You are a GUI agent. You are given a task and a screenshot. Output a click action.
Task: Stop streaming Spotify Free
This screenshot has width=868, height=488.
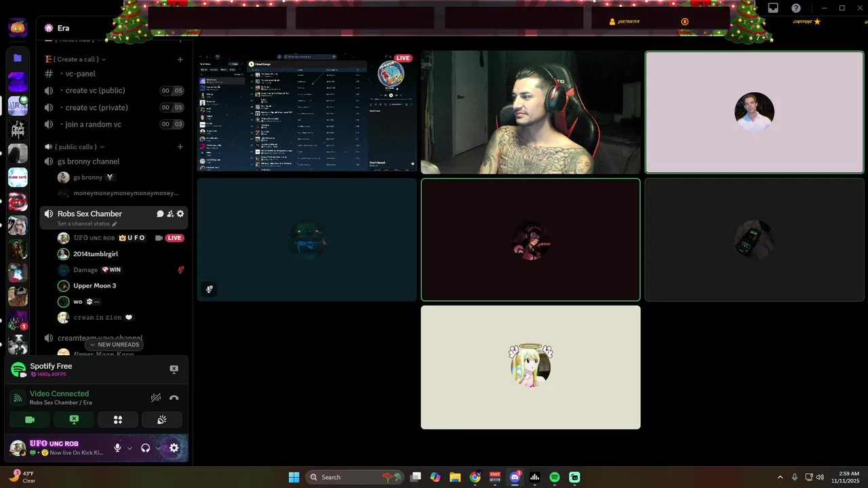tap(174, 369)
